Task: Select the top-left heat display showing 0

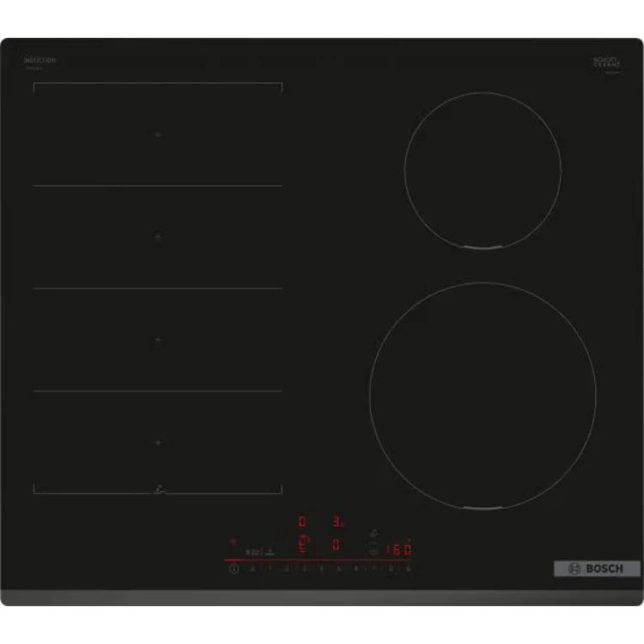Action: coord(301,521)
